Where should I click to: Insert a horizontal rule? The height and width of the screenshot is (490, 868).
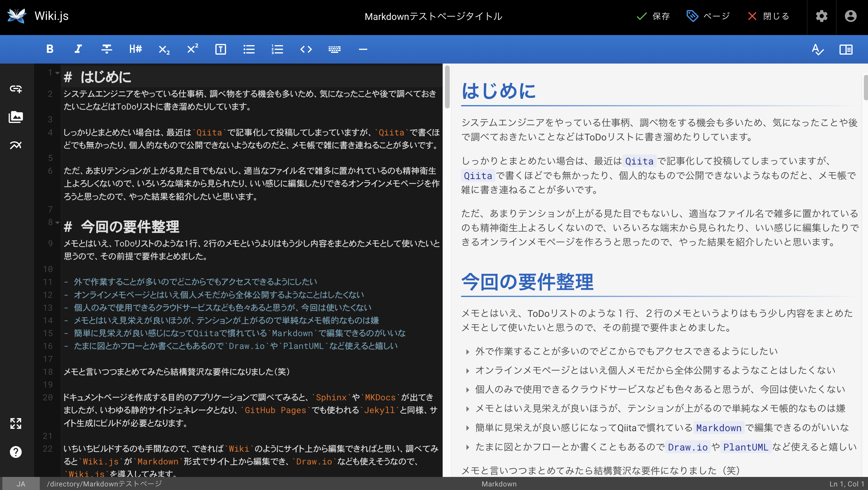tap(363, 49)
